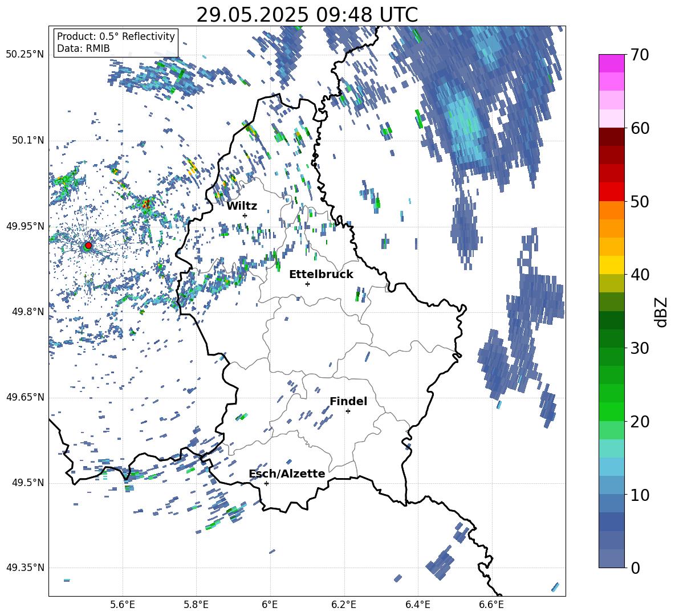
Task: Click the yellow colorbar swatch at 40 dBZ
Action: pyautogui.click(x=611, y=265)
